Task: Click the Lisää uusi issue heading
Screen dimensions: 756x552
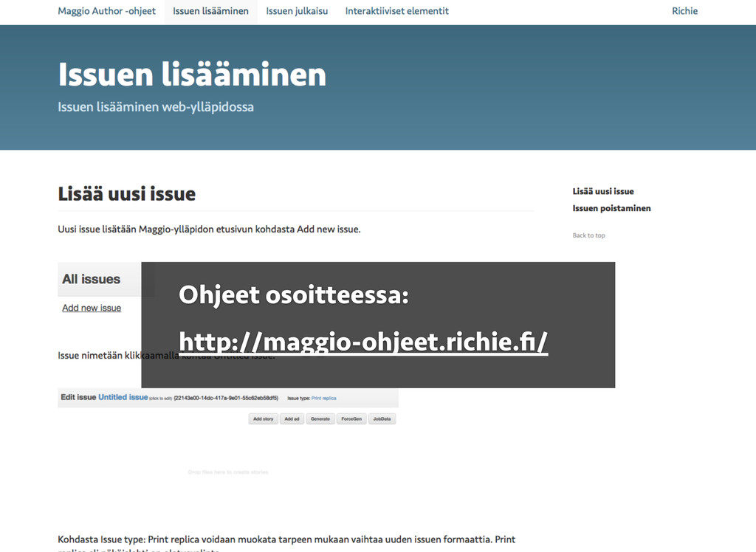Action: [127, 194]
